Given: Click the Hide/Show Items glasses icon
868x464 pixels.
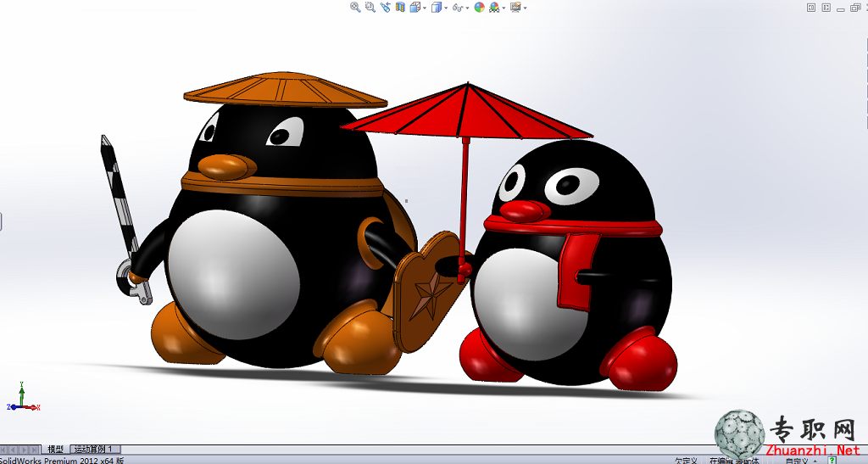Looking at the screenshot, I should pos(458,8).
